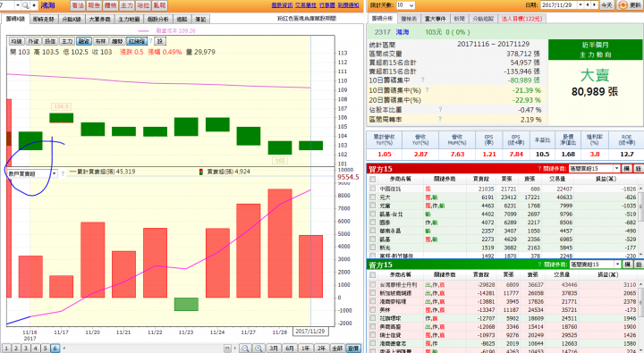Open the 行事曆 link
The image size is (644, 353).
(x=327, y=5)
